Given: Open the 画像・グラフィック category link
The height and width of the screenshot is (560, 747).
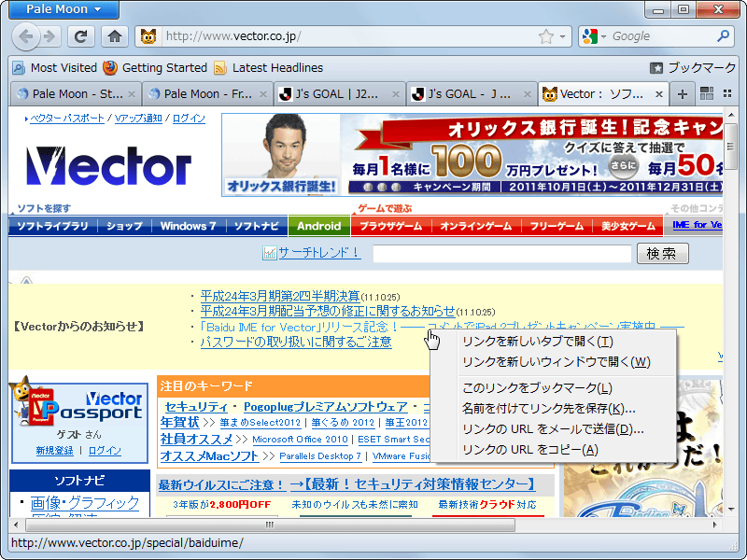Looking at the screenshot, I should pyautogui.click(x=85, y=503).
